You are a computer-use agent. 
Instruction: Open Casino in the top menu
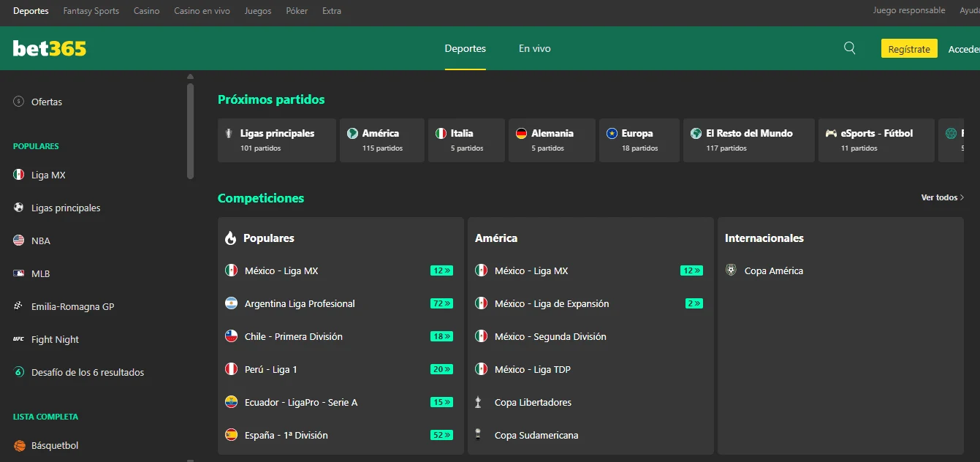click(146, 11)
